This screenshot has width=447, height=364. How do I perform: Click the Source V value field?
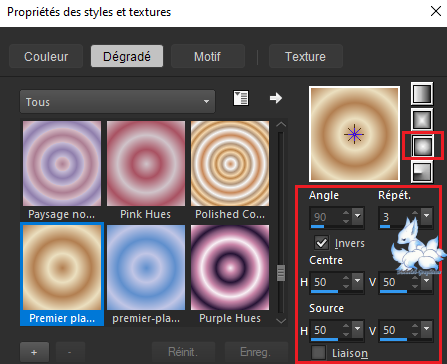pyautogui.click(x=395, y=330)
